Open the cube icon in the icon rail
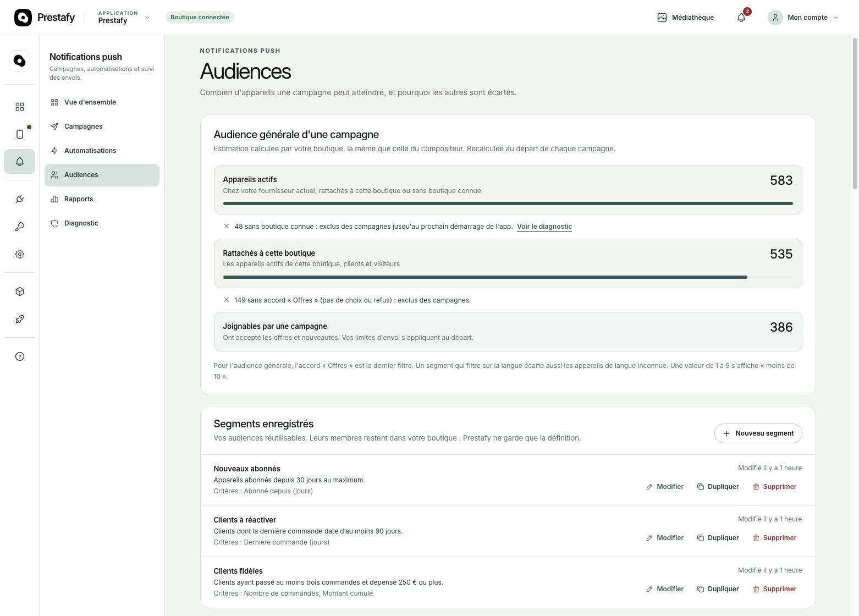Screen dimensions: 859x616 click(20, 291)
